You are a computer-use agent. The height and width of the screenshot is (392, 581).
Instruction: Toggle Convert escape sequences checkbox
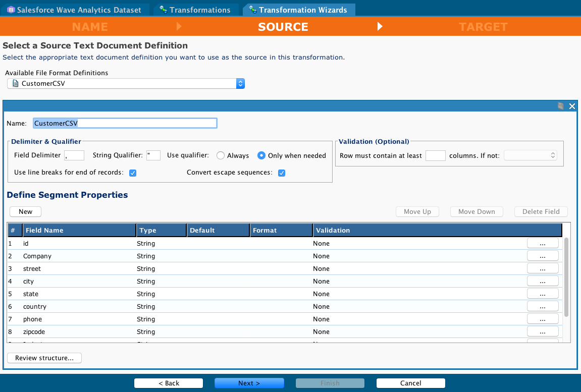coord(282,173)
